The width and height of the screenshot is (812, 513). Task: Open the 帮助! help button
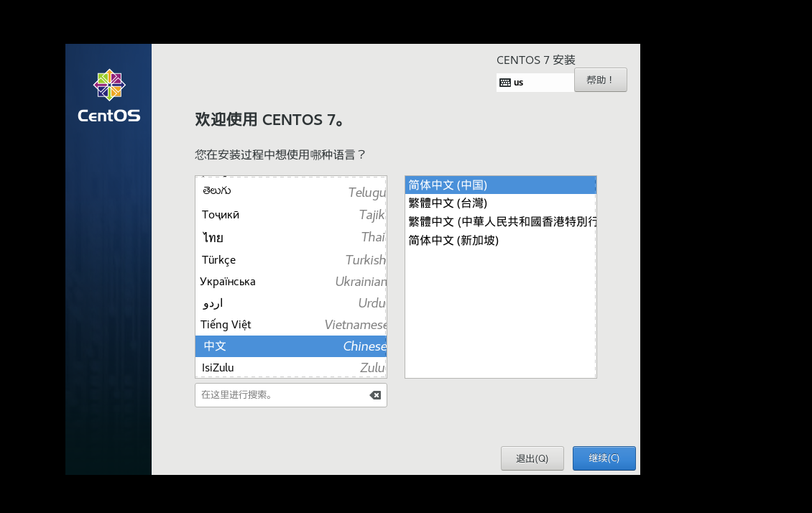pos(600,80)
